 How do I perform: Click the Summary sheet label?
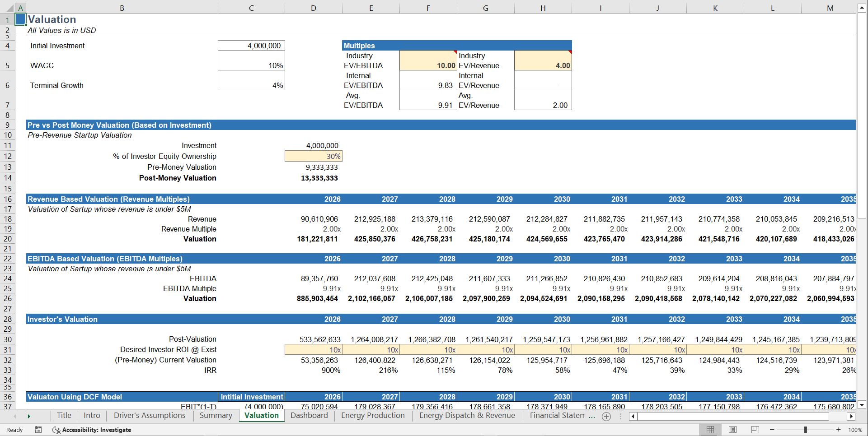(216, 416)
